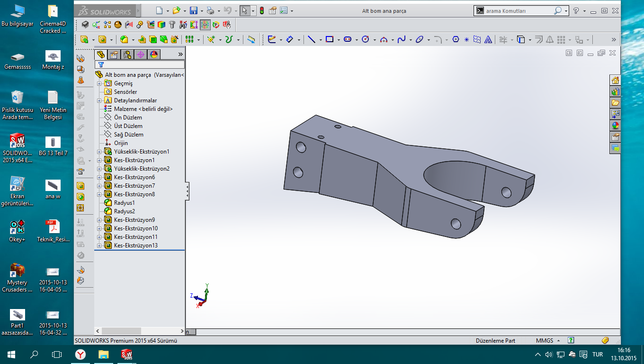Viewport: 644px width, 364px height.
Task: Switch to DimXpertManager tab
Action: coord(141,55)
